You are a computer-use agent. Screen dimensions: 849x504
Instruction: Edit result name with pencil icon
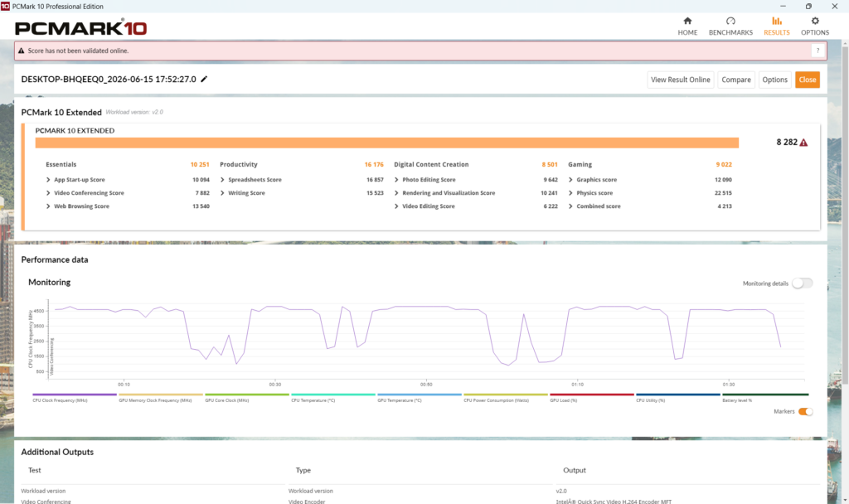click(204, 79)
